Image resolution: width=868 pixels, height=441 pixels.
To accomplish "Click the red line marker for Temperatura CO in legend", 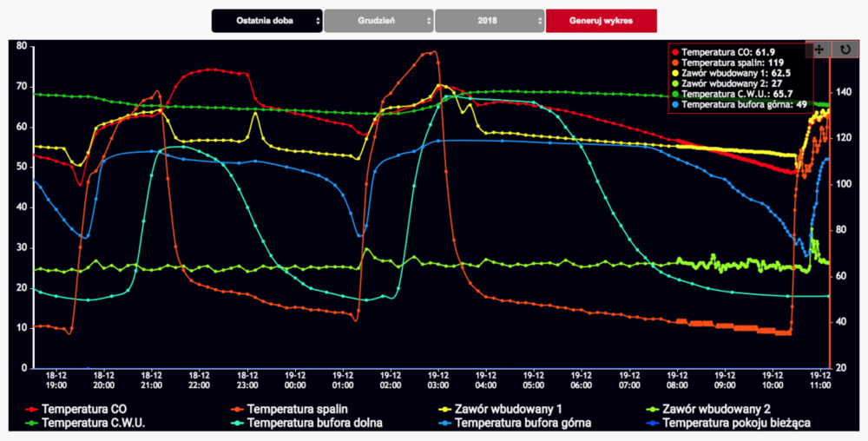I will point(31,408).
